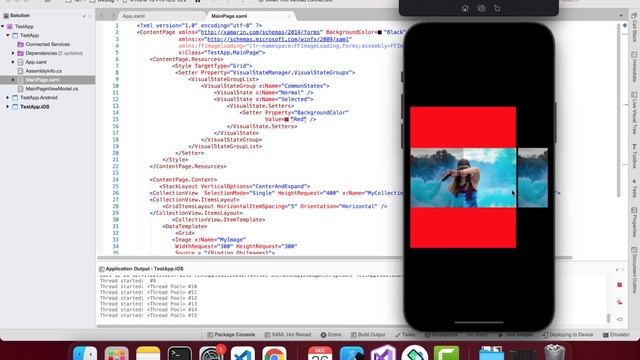Collapse the TestApp project node
The image size is (640, 360).
pos(8,36)
